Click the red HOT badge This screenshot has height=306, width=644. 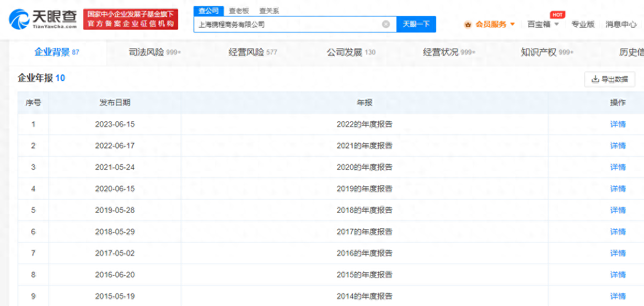tap(557, 15)
